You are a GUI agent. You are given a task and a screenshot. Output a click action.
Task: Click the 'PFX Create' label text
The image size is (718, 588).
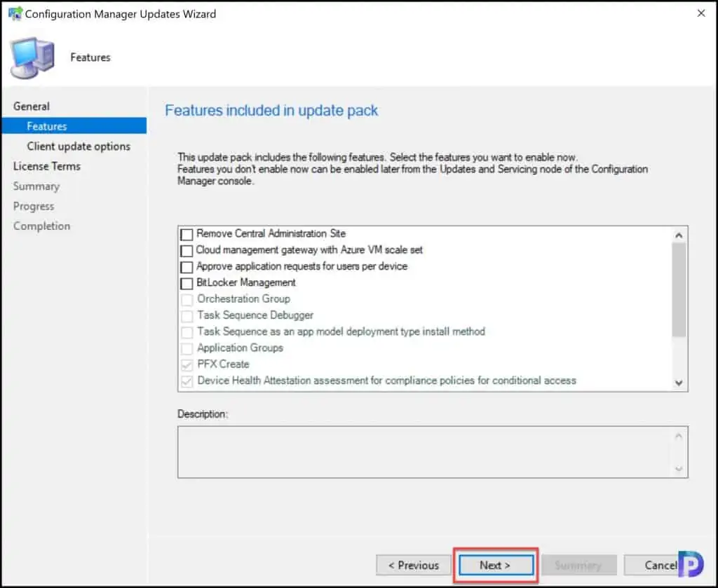pos(223,364)
